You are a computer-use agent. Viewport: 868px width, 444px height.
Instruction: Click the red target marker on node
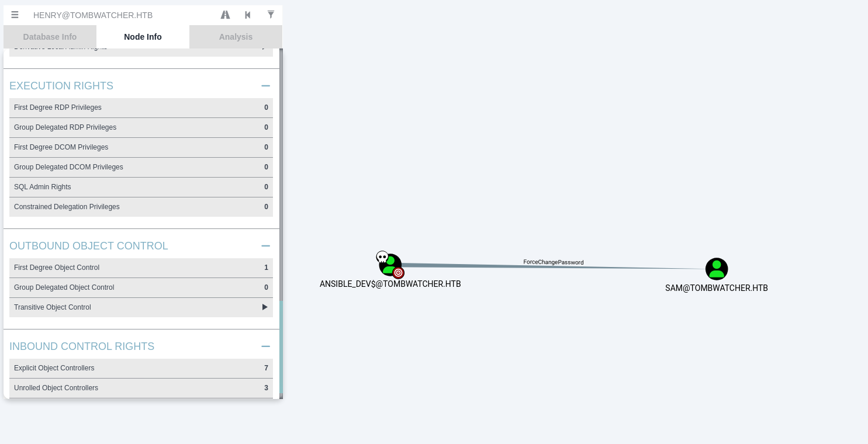(399, 273)
